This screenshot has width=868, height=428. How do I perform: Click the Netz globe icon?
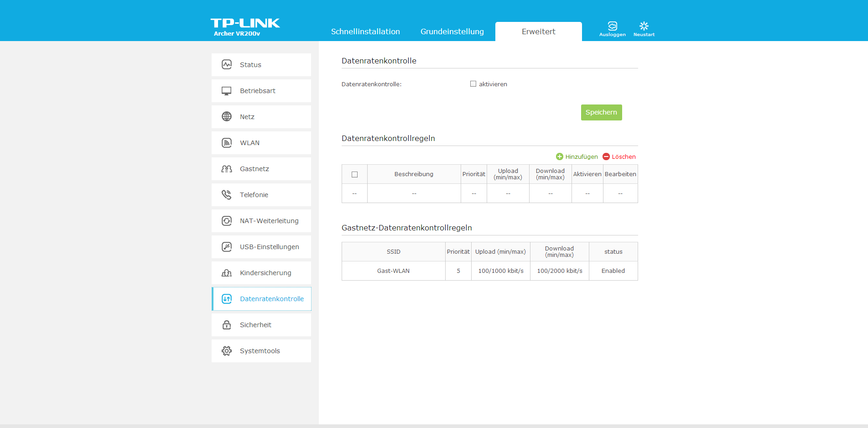tap(227, 117)
